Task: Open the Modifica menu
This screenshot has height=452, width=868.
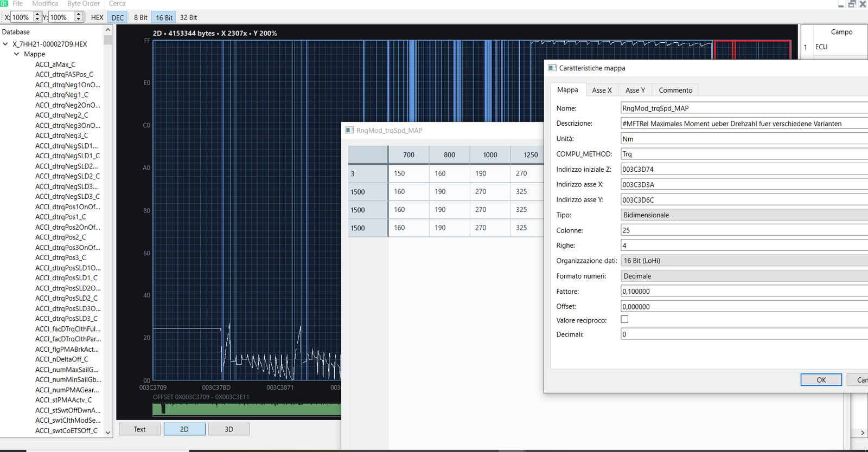Action: pyautogui.click(x=45, y=4)
